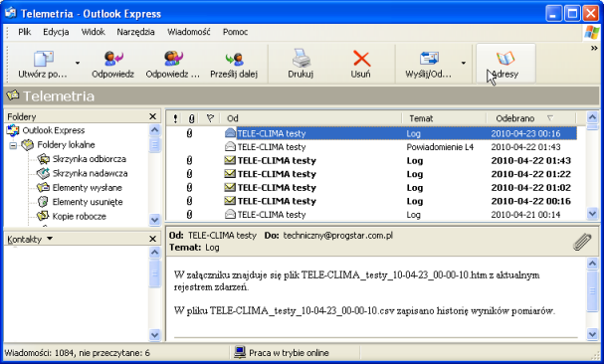
Task: Open the Adresy address book
Action: pos(505,64)
